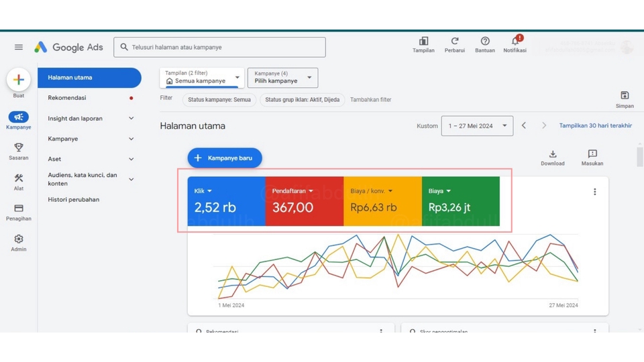The image size is (644, 362).
Task: Click the Simpan save icon
Action: [x=625, y=96]
